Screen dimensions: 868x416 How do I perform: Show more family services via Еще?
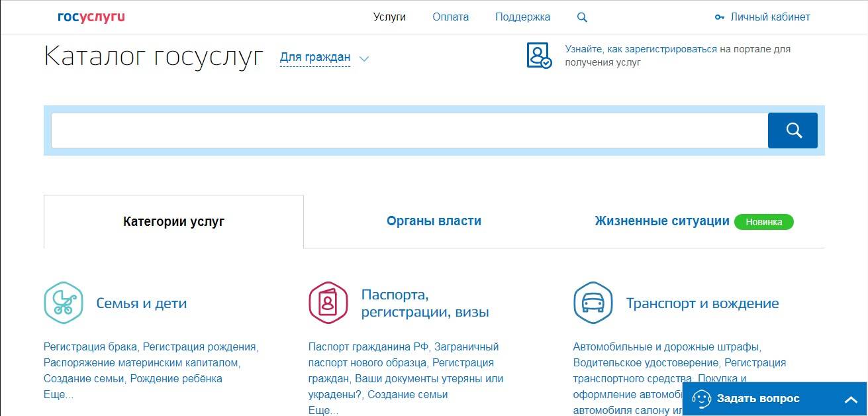58,395
